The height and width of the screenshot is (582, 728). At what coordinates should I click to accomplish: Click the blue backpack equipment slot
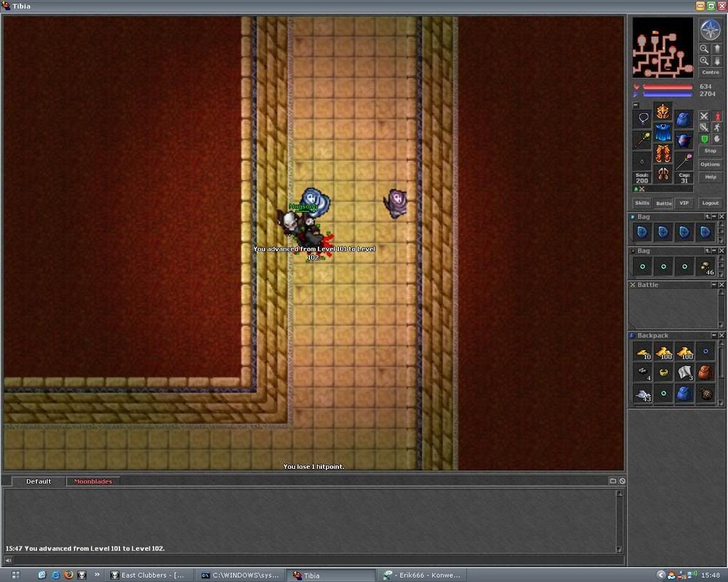683,119
